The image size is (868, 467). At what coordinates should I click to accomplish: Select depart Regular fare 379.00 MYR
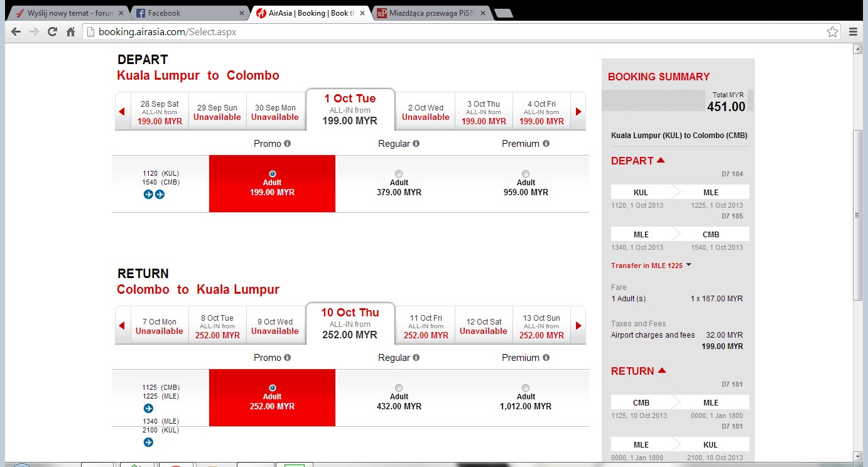pyautogui.click(x=399, y=174)
